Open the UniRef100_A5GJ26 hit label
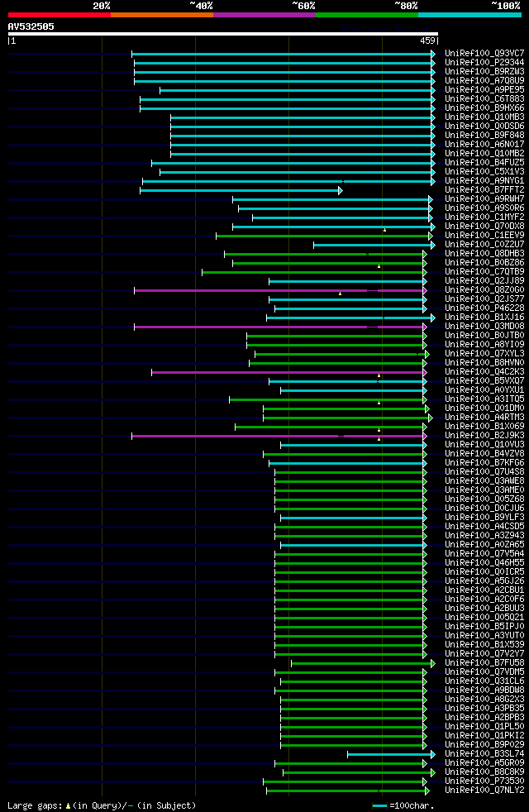The height and width of the screenshot is (812, 529). coord(484,581)
